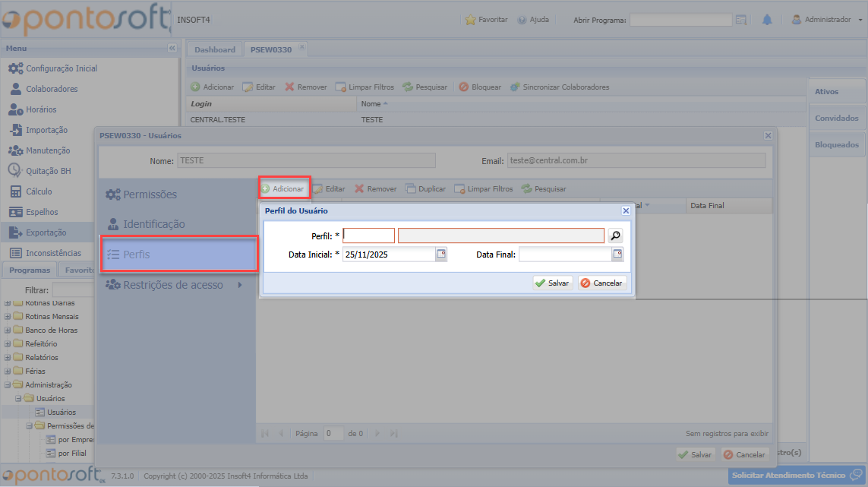The height and width of the screenshot is (487, 868).
Task: Collapse the Menu sidebar panel
Action: [x=172, y=49]
